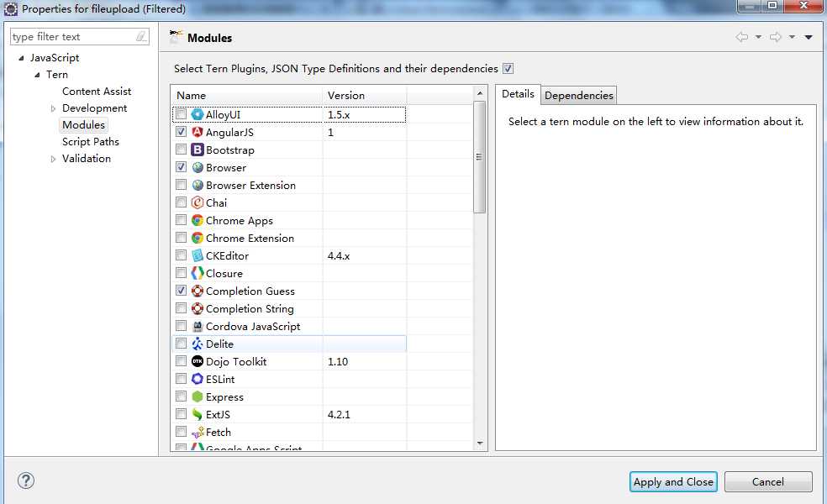Screen dimensions: 827x504
Task: Open the back history dropdown arrow
Action: point(758,37)
